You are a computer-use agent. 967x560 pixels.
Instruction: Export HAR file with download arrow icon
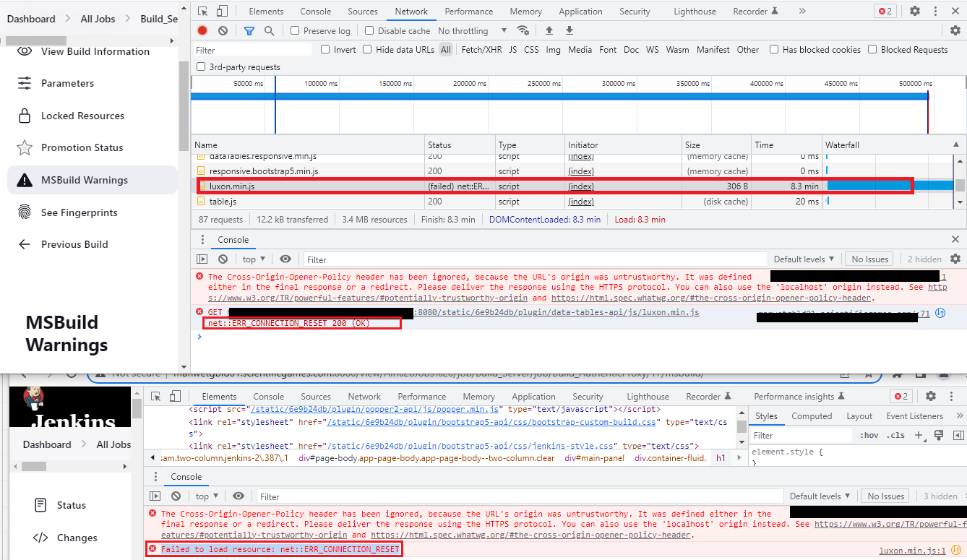point(569,30)
